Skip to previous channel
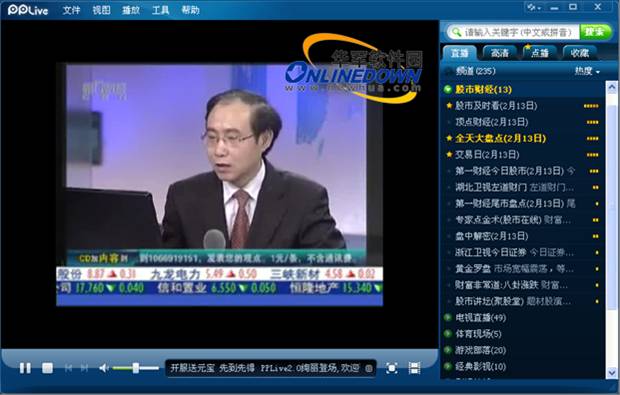The image size is (620, 395). click(x=68, y=369)
